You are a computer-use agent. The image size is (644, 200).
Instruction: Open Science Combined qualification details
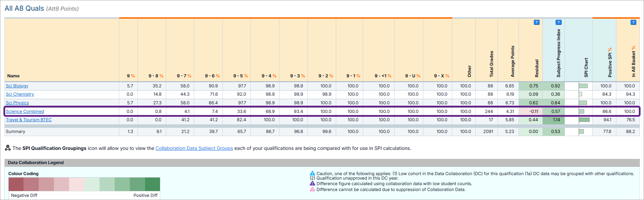pyautogui.click(x=25, y=112)
